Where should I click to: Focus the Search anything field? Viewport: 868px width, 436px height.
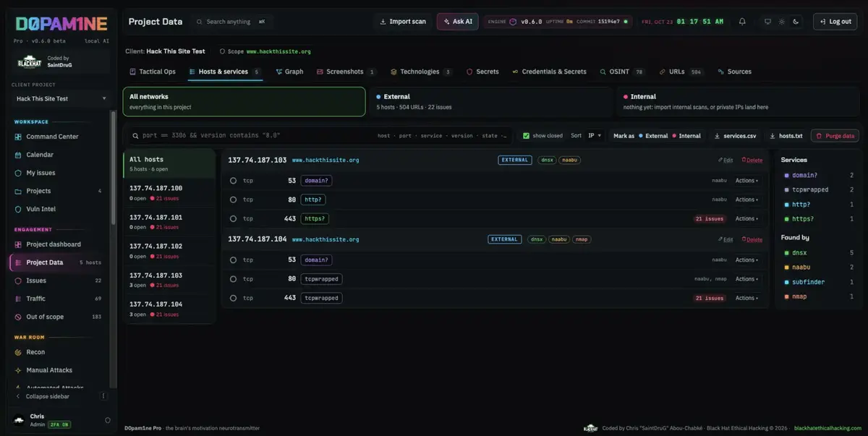[x=230, y=22]
